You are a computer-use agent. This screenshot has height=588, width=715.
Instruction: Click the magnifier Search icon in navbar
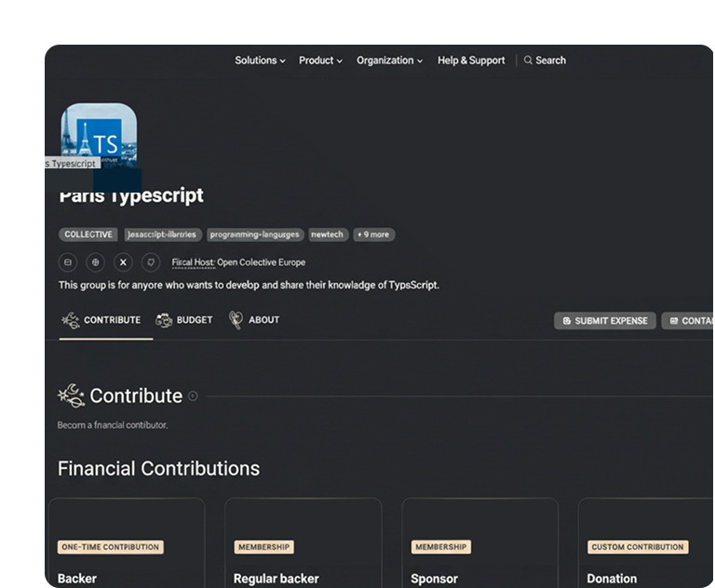pyautogui.click(x=529, y=60)
